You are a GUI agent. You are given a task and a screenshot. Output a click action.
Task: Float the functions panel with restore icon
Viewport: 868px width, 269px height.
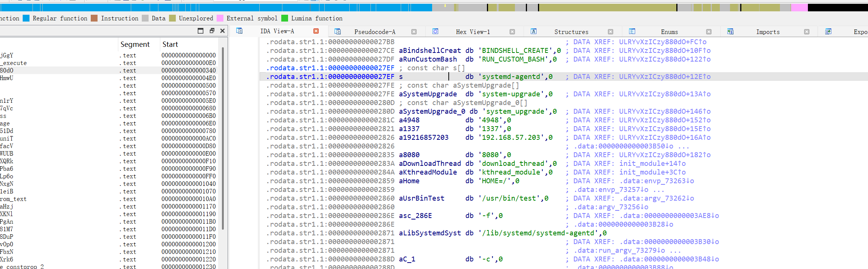(x=212, y=31)
